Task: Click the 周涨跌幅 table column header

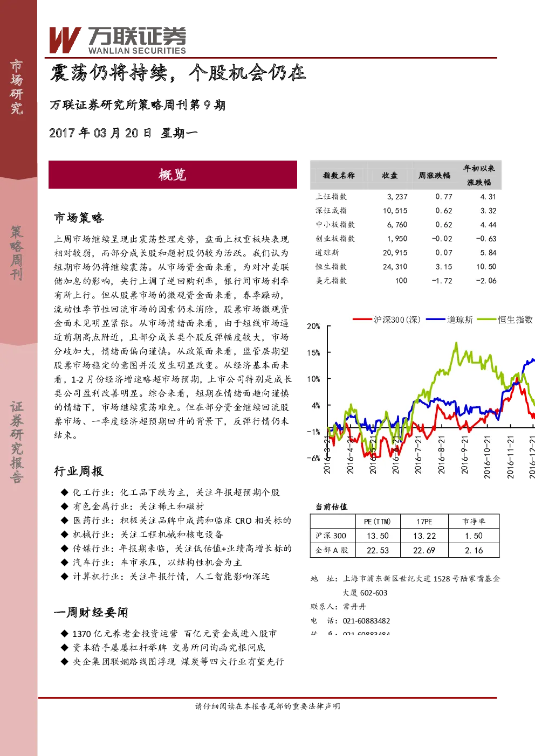Action: tap(434, 176)
